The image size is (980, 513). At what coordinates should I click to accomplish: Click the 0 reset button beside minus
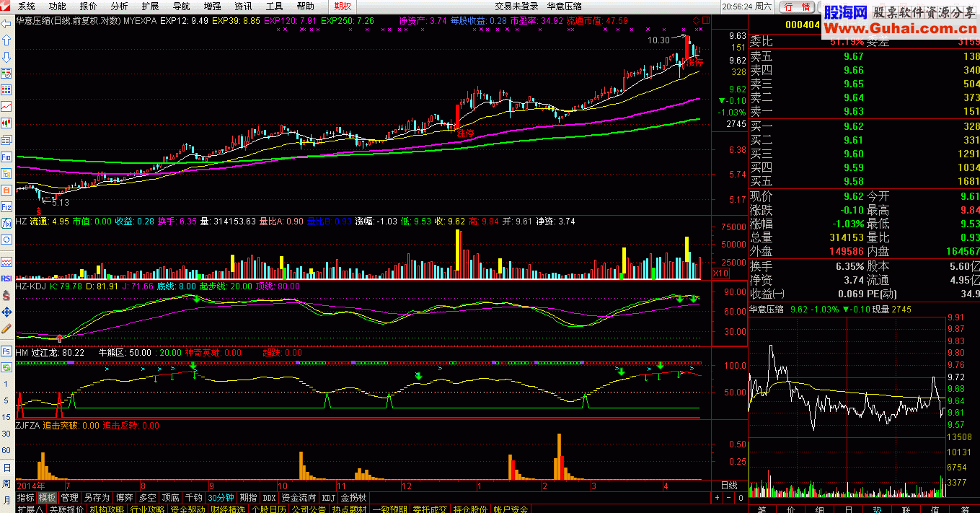click(x=741, y=498)
